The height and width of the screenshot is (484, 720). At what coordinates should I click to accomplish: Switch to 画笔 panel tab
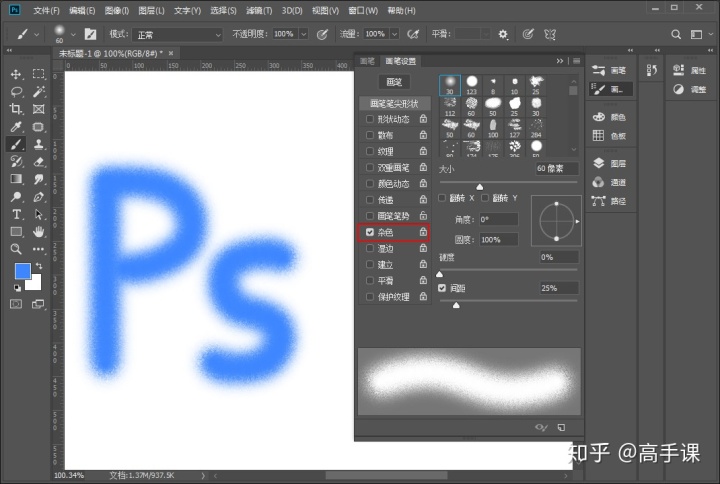(367, 61)
